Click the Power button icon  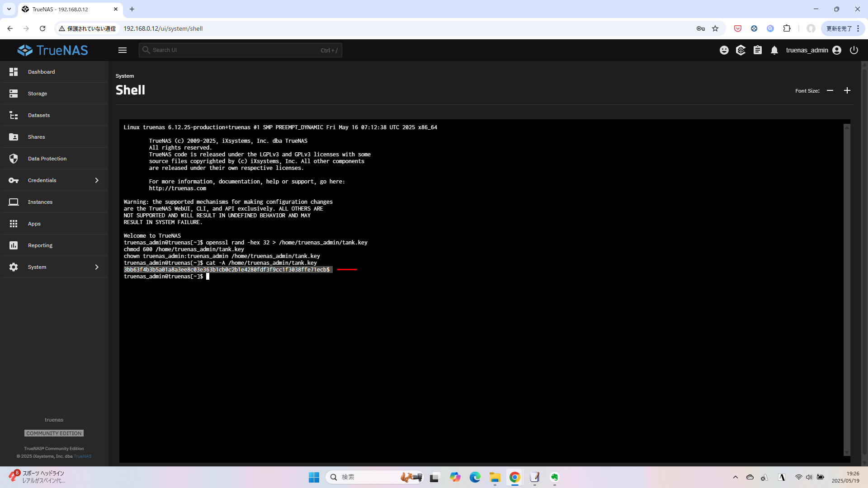coord(854,50)
